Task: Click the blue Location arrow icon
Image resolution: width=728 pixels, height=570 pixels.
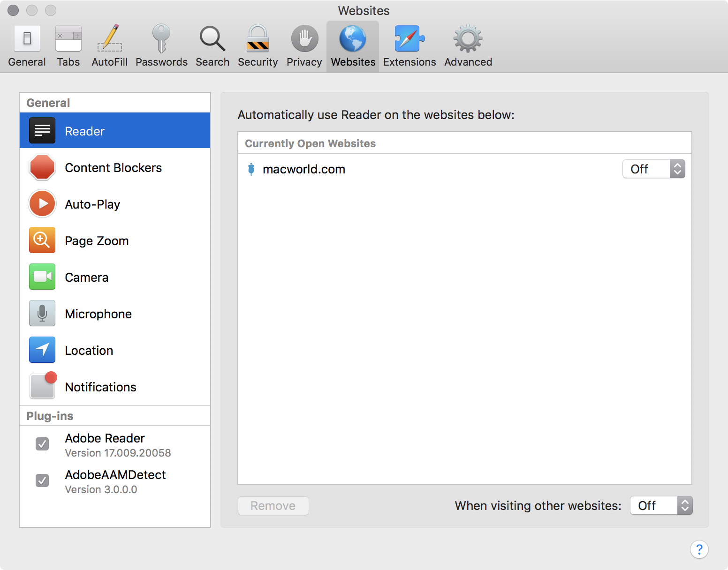Action: tap(42, 350)
